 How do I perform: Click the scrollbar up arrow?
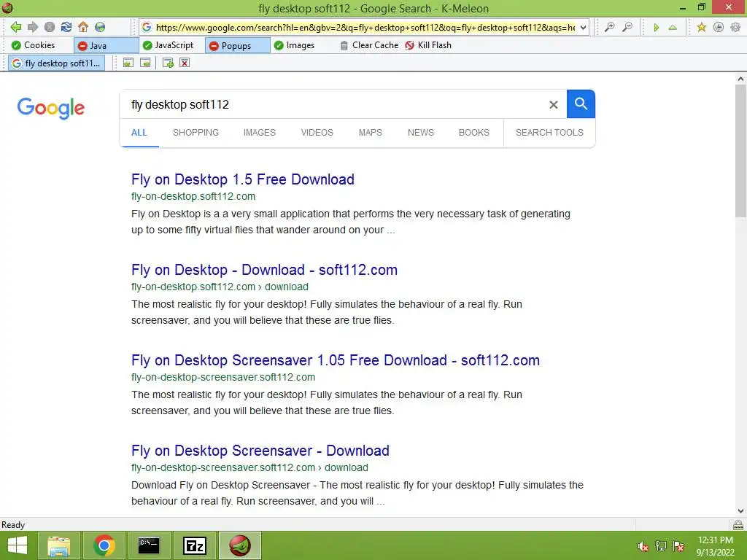(x=741, y=79)
